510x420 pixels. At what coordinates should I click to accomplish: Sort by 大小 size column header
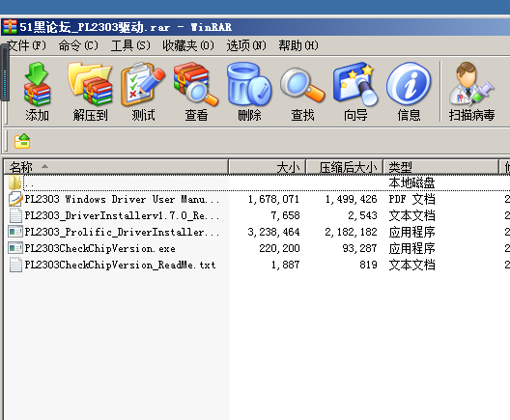coord(267,167)
